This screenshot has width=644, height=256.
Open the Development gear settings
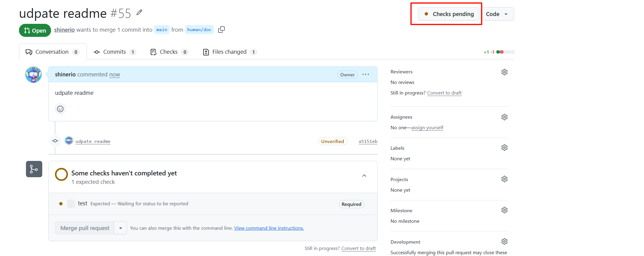[x=504, y=242]
